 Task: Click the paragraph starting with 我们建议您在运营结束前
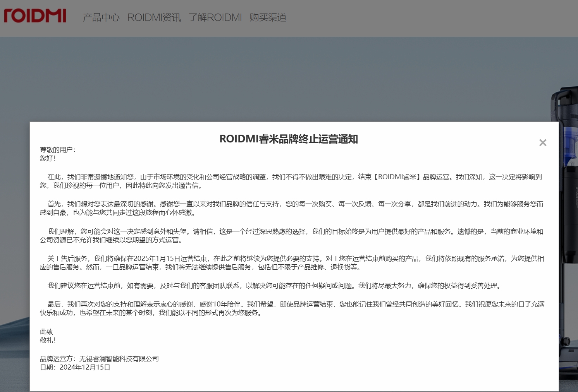coord(275,286)
